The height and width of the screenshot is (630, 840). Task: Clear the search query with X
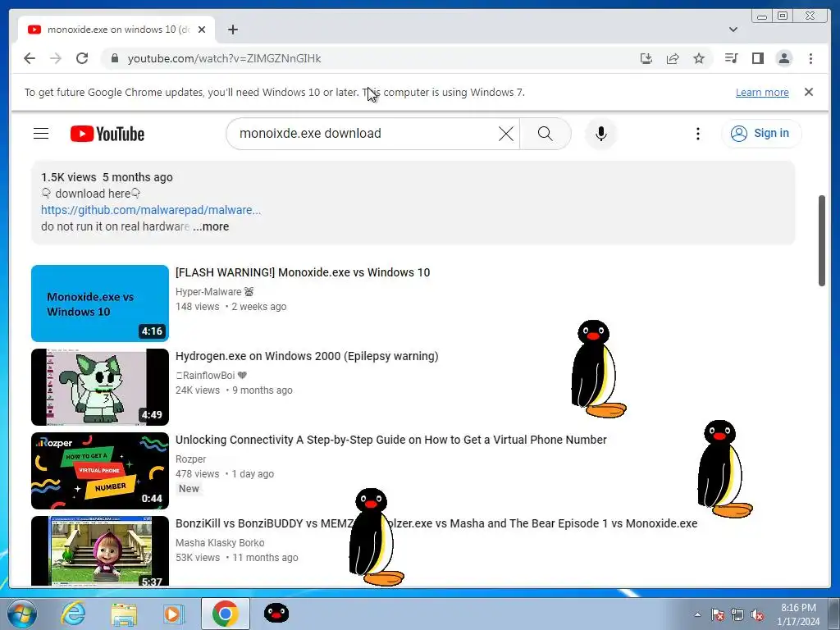click(x=505, y=134)
